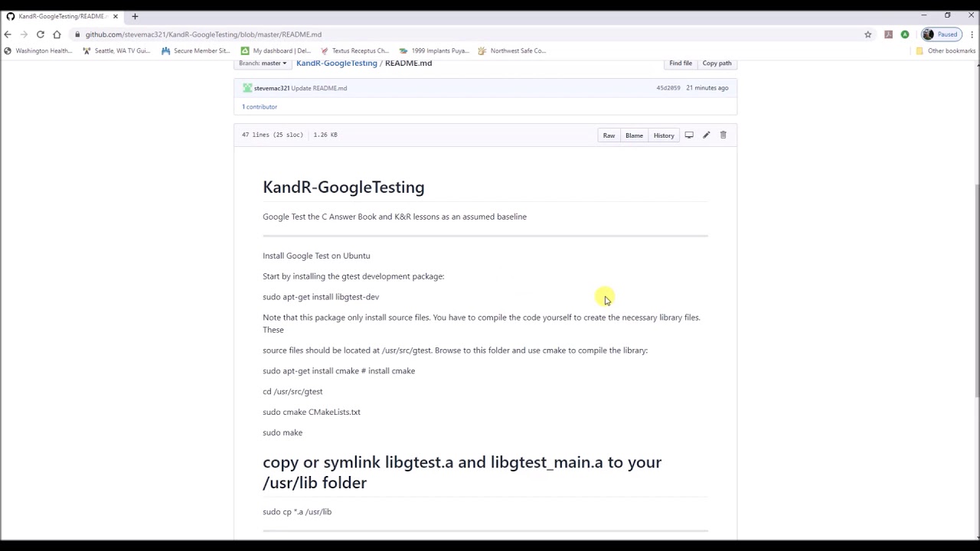The height and width of the screenshot is (551, 980).
Task: Click 'Start by installing the gtest' sentence
Action: [354, 277]
